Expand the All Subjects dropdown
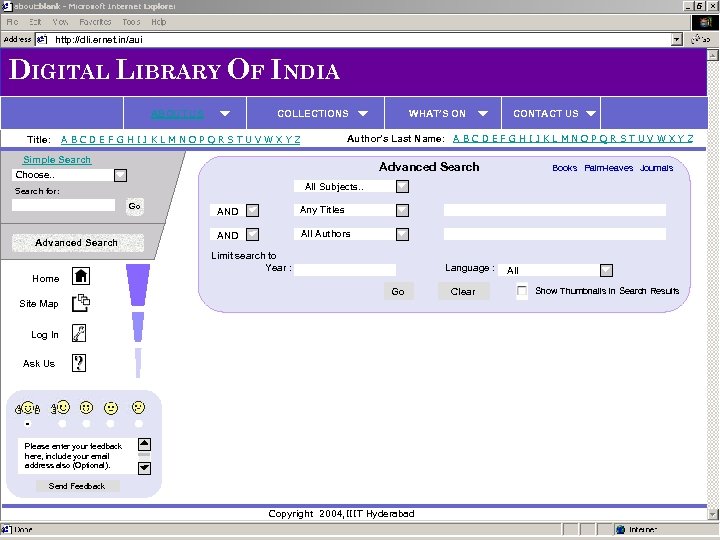 pyautogui.click(x=402, y=186)
